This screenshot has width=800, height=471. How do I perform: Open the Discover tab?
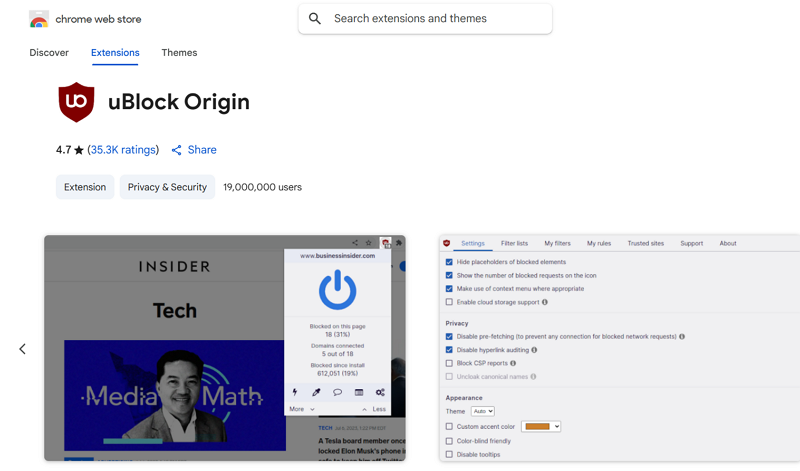tap(49, 53)
